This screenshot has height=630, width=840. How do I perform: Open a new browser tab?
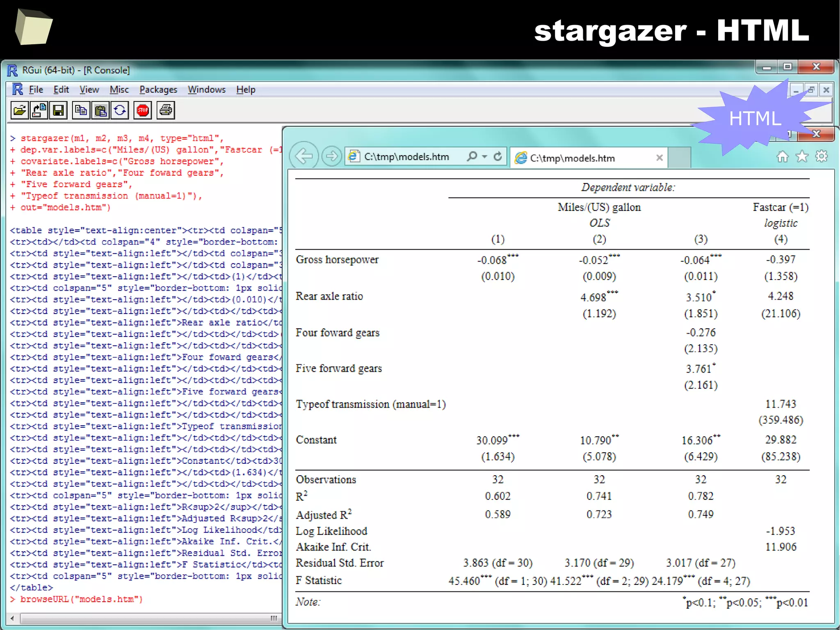[679, 158]
